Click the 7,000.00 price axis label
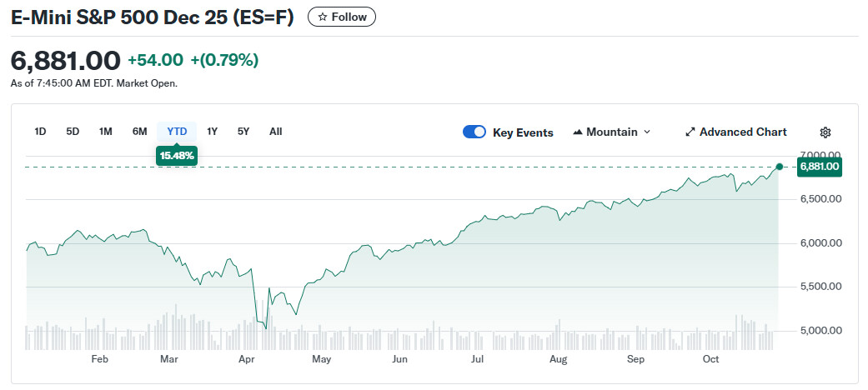This screenshot has height=390, width=868. point(820,156)
